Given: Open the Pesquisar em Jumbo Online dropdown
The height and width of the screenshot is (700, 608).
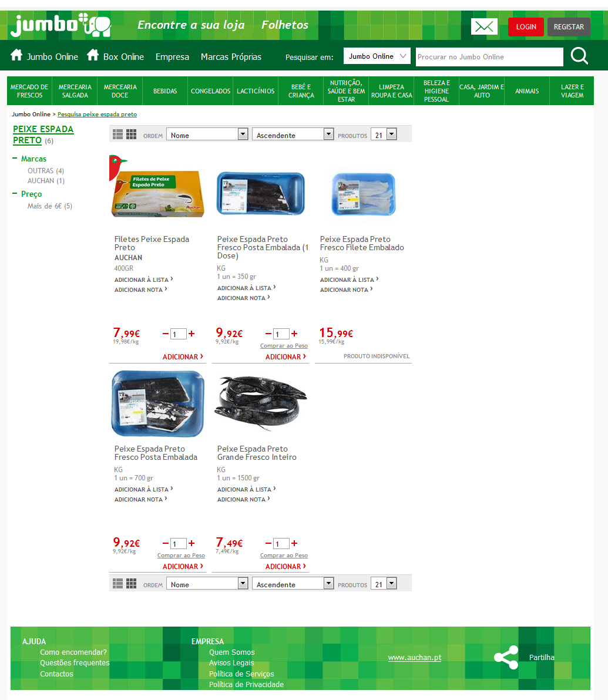Looking at the screenshot, I should tap(377, 56).
